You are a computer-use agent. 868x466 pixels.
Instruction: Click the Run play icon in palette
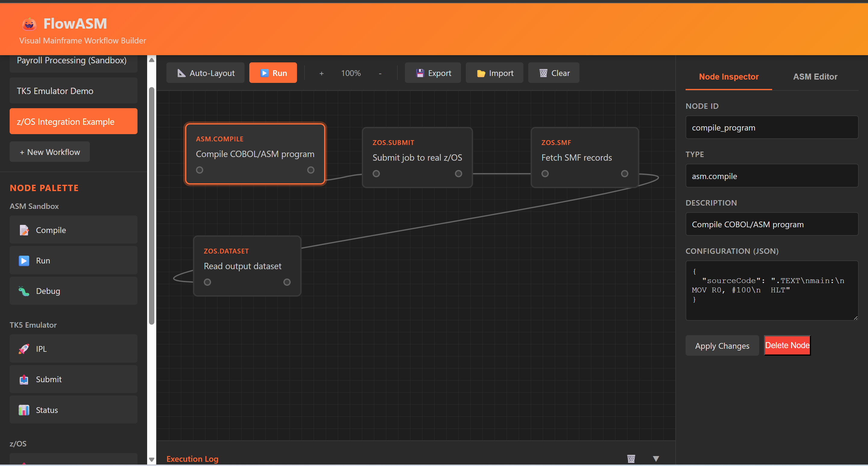tap(24, 260)
